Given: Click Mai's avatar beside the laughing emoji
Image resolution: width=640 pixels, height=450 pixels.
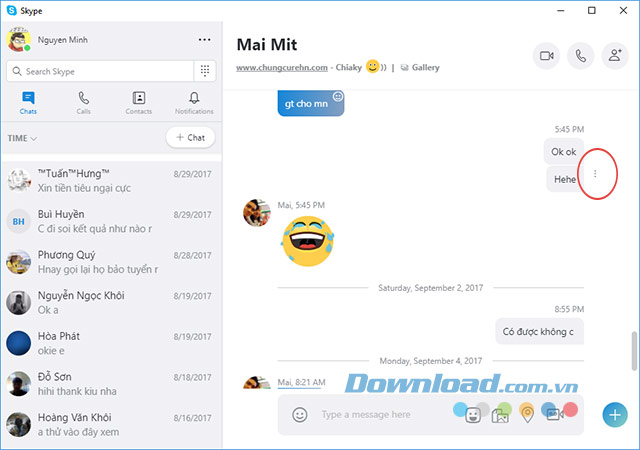Looking at the screenshot, I should point(257,213).
